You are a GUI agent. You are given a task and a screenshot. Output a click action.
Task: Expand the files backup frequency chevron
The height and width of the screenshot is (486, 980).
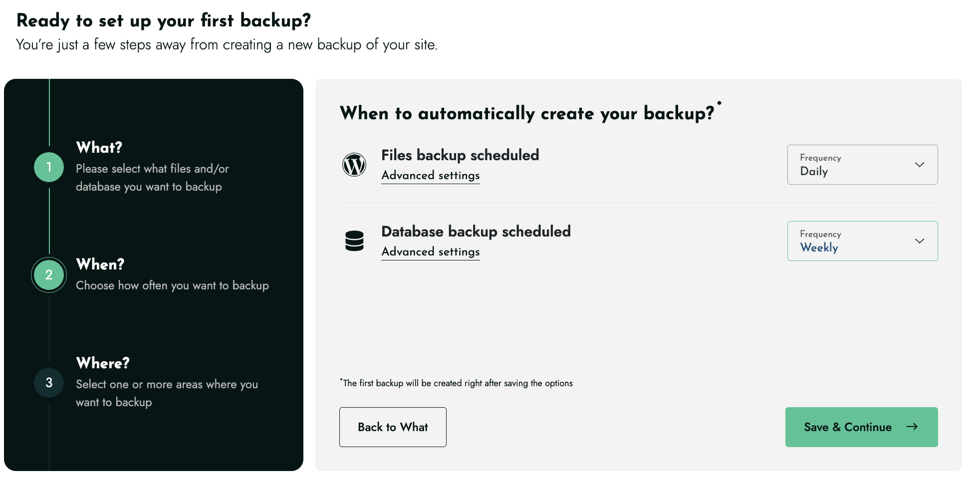(x=919, y=165)
